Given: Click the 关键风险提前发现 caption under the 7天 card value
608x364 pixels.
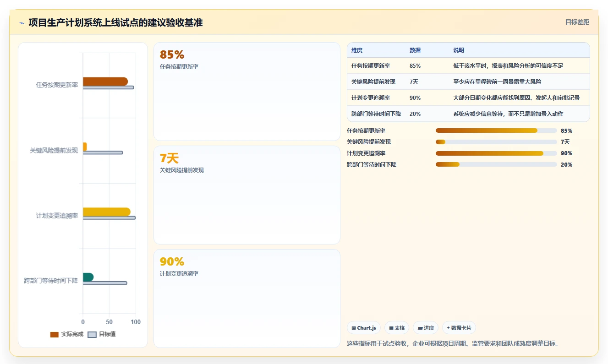Looking at the screenshot, I should click(x=181, y=170).
